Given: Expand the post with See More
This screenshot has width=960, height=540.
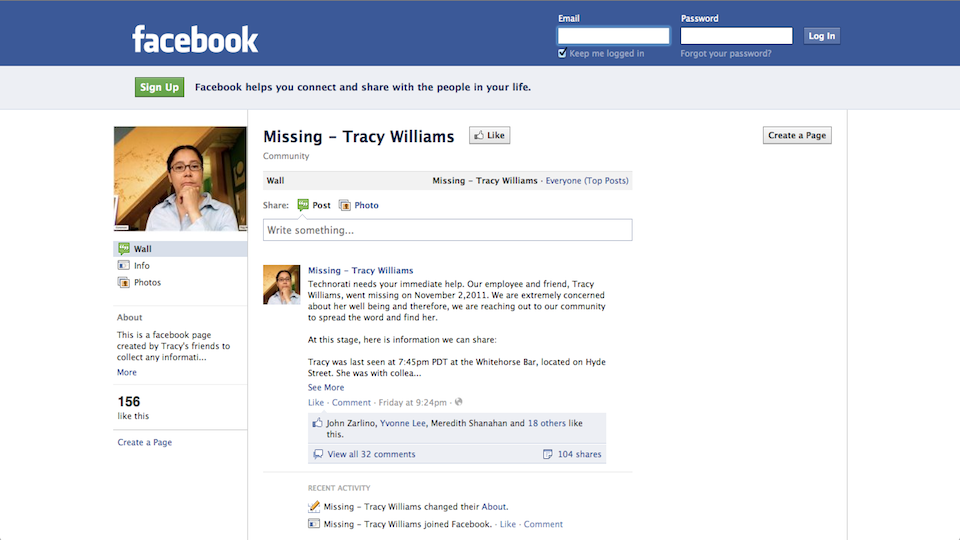Looking at the screenshot, I should [326, 388].
